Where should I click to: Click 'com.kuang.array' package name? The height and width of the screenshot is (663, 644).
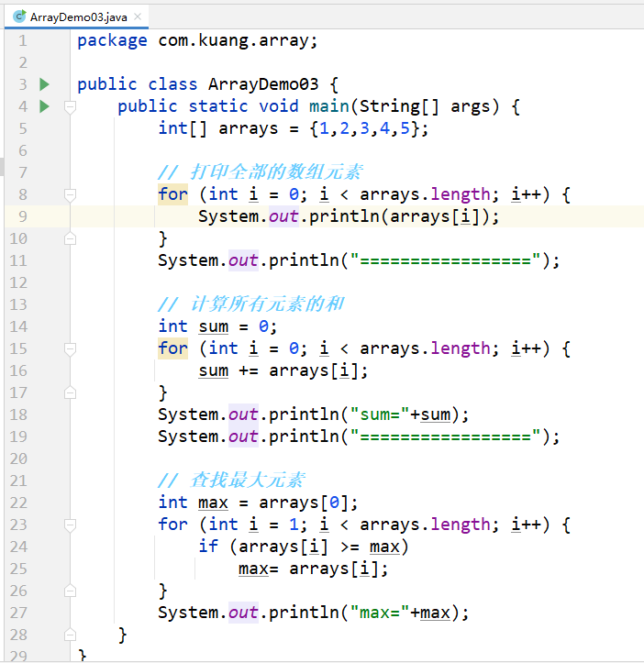235,41
